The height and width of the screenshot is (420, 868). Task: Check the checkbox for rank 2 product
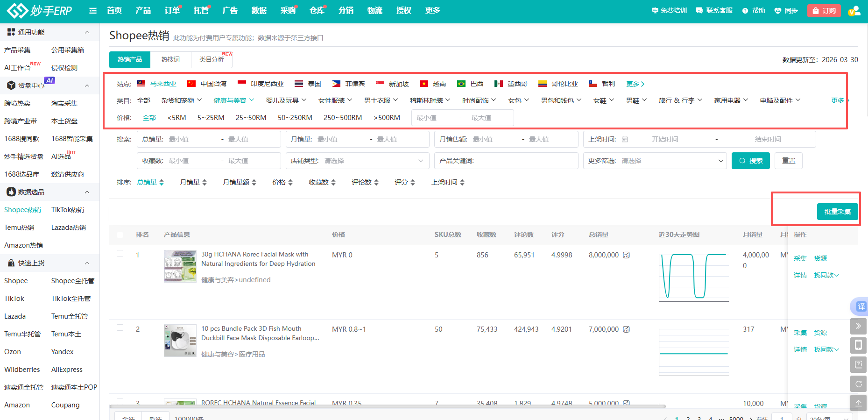[120, 328]
